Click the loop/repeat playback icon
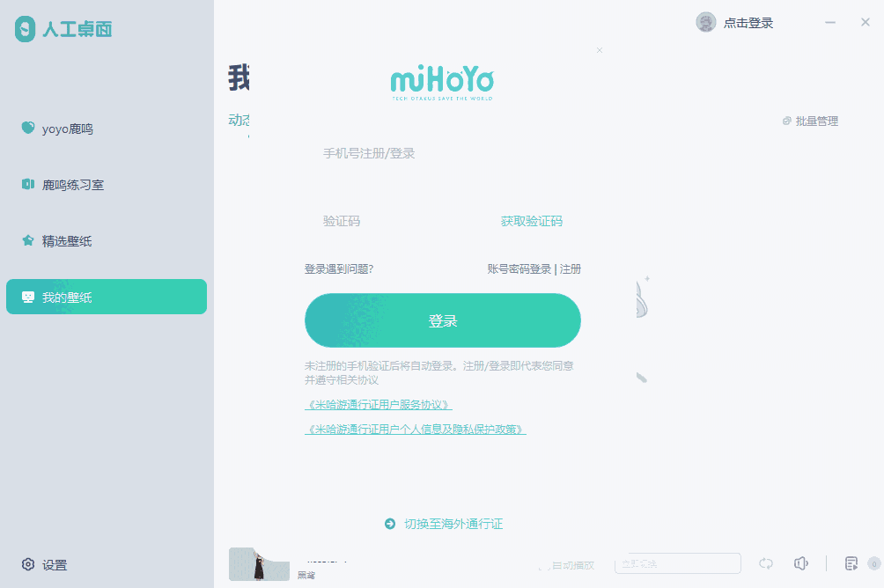The image size is (884, 588). tap(766, 563)
